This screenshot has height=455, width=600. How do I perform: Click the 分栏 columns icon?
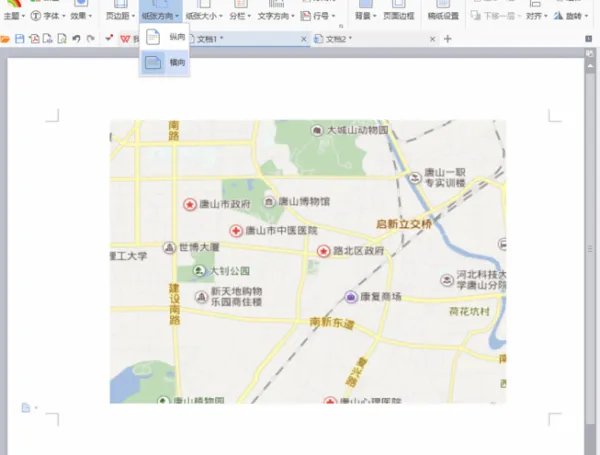(x=240, y=4)
